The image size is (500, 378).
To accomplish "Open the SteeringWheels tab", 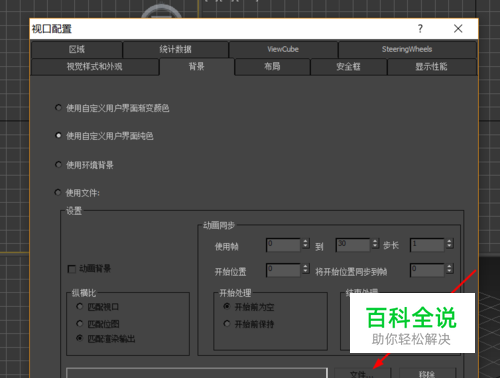I will [x=407, y=49].
